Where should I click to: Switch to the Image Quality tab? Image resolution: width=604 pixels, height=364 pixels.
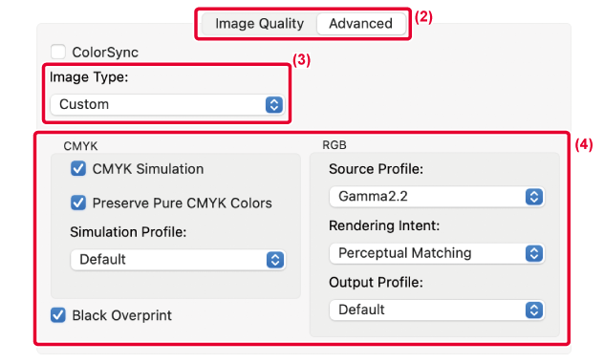(259, 24)
